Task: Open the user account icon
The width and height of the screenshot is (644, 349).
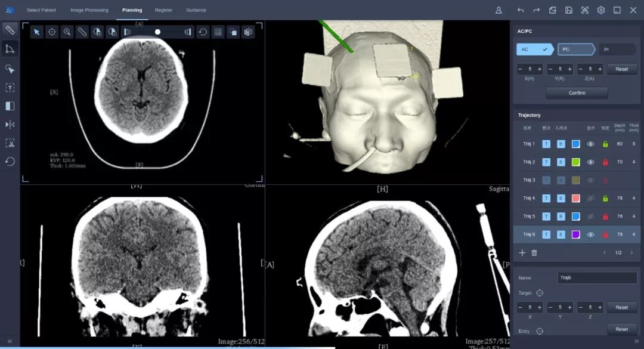Action: tap(499, 10)
